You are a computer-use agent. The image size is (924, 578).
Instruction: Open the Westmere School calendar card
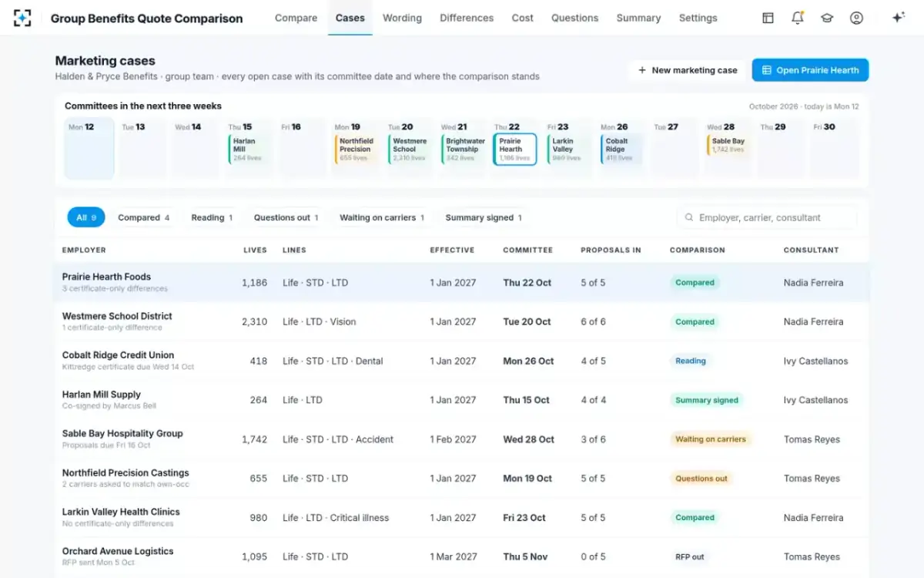(x=410, y=149)
